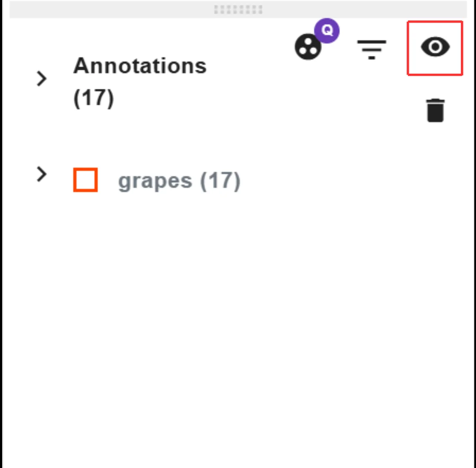Toggle visibility of all annotations with eye icon
The width and height of the screenshot is (476, 468).
[435, 47]
